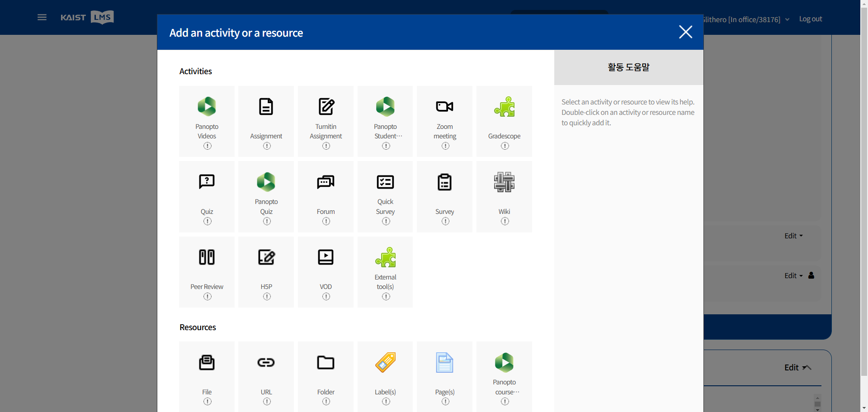The image size is (868, 412).
Task: Show info for External tool(s)
Action: coord(386,297)
